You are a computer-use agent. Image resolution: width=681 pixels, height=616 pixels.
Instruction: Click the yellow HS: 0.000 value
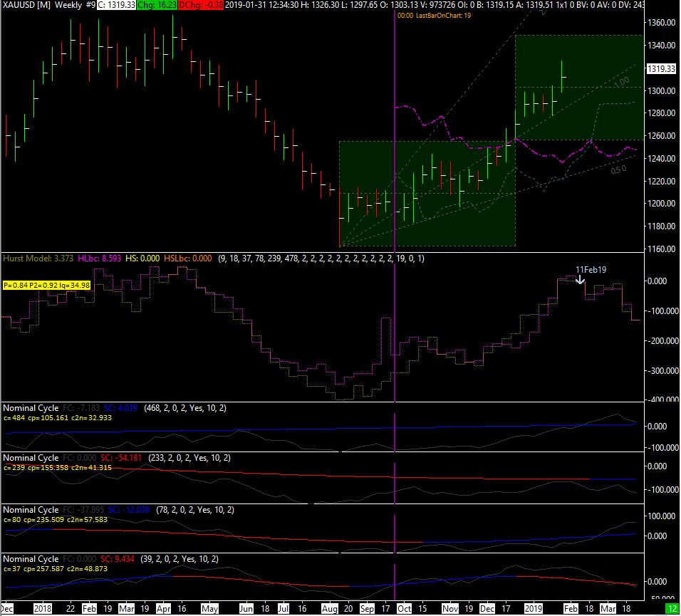coord(142,259)
